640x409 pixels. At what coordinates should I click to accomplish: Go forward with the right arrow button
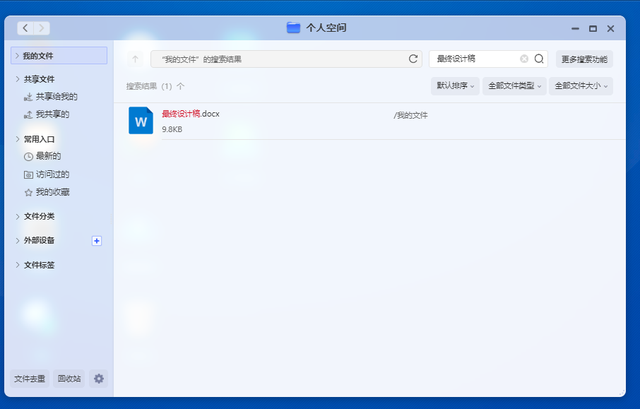point(42,28)
